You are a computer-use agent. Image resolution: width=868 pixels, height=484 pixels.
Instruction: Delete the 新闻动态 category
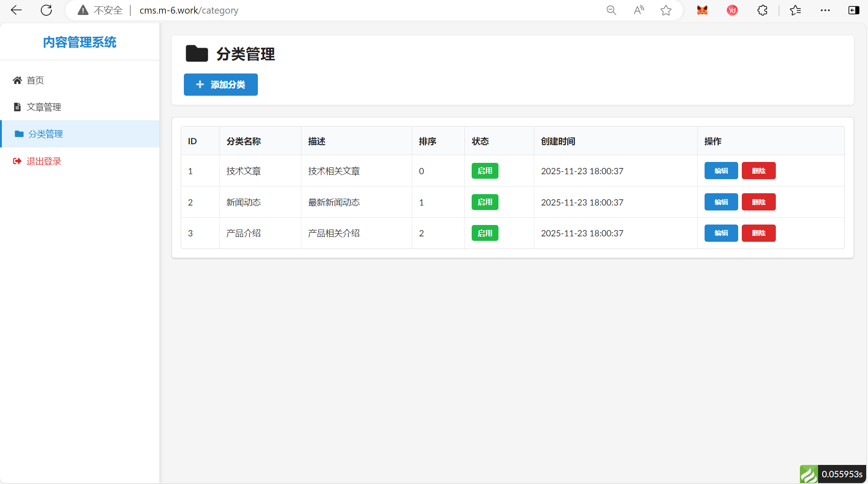click(x=758, y=202)
